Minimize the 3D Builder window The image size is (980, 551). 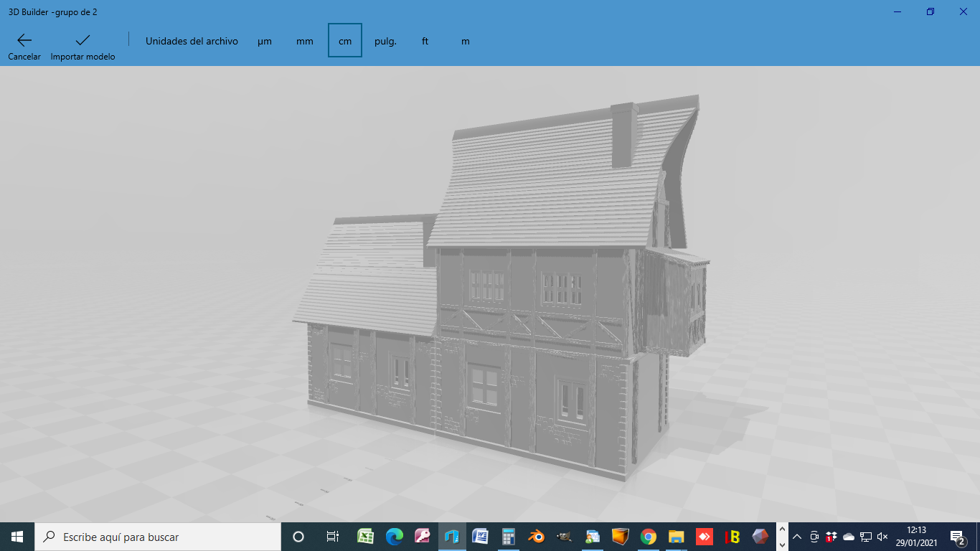coord(897,11)
